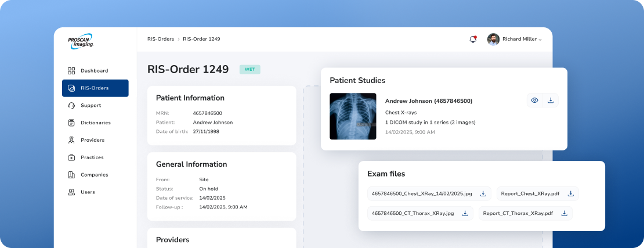The height and width of the screenshot is (248, 644).
Task: Click the General Information heading
Action: pyautogui.click(x=191, y=164)
